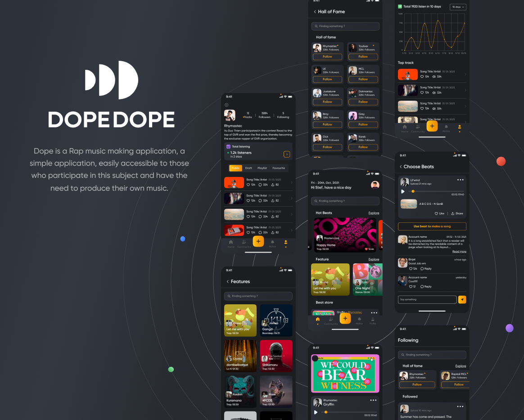Follow Touliver in Hall of Fame
524x420 pixels.
pos(363,57)
